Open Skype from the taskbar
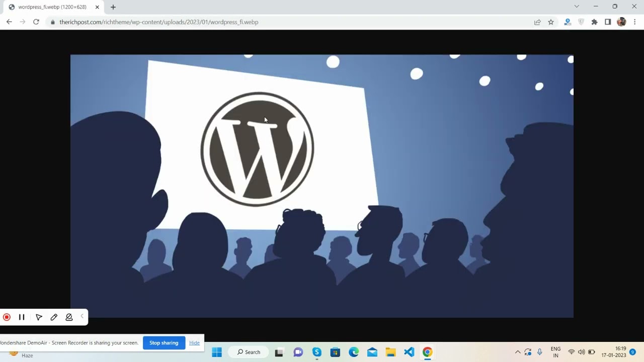 (x=316, y=352)
